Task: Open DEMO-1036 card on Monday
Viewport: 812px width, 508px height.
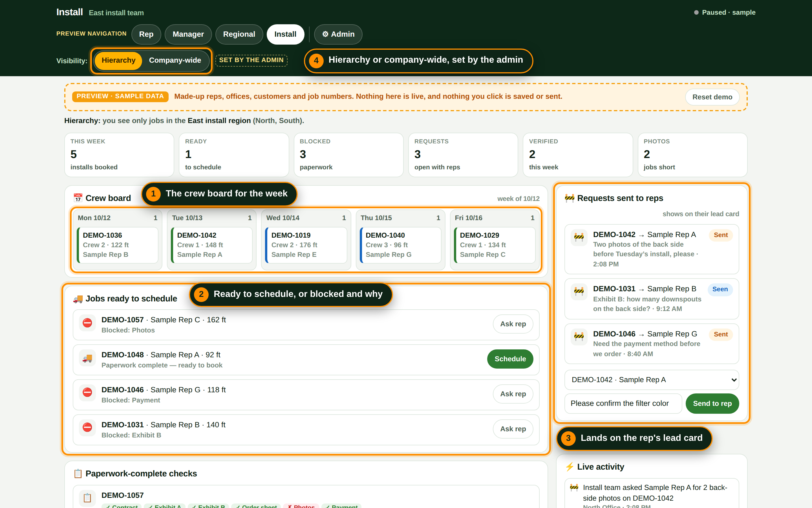Action: (118, 245)
